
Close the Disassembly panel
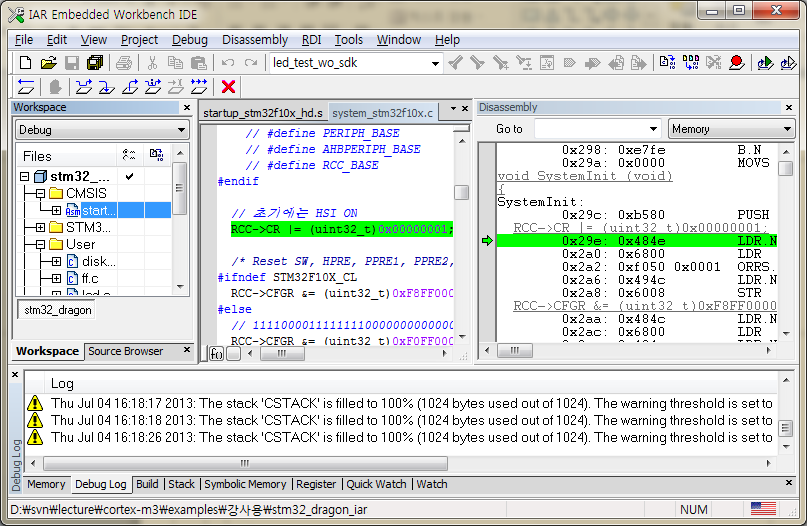(788, 107)
